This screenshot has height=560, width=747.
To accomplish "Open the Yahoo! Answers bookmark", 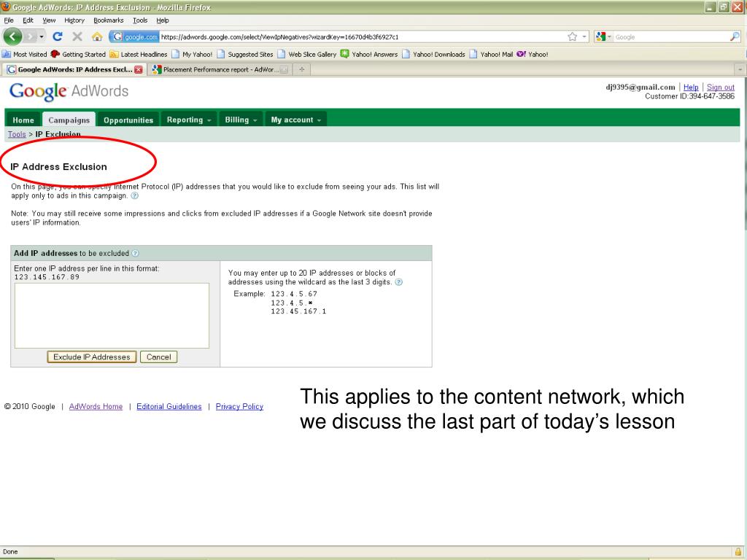I will [369, 54].
